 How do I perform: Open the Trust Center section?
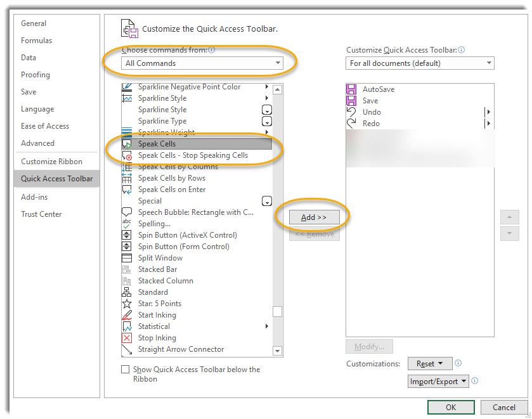42,214
